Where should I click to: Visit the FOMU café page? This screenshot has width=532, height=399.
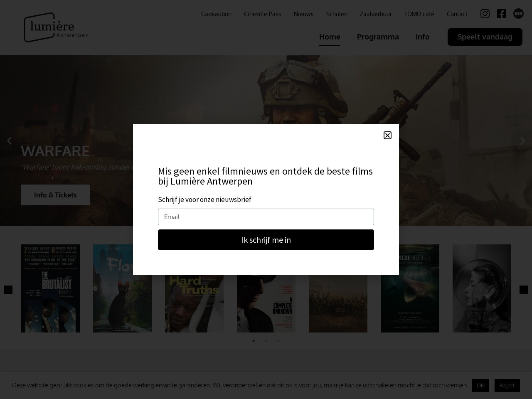click(x=419, y=14)
